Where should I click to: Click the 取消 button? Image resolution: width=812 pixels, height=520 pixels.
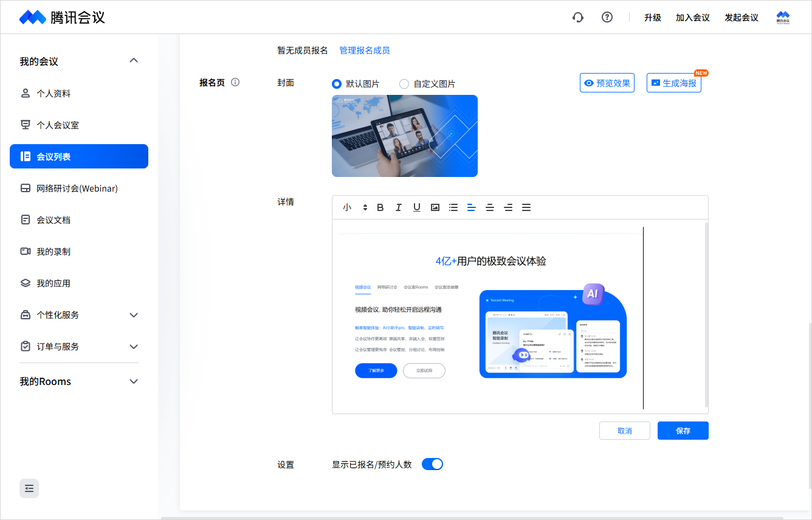625,431
